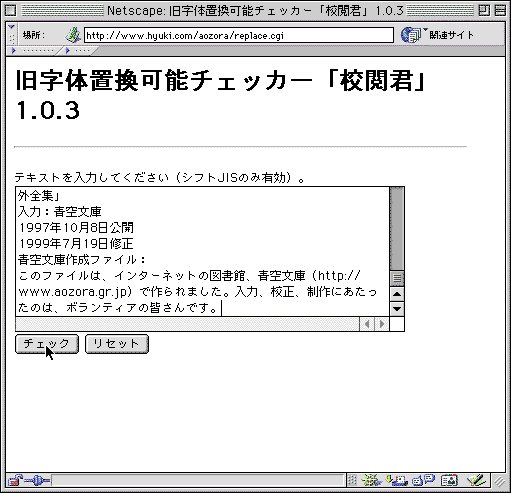
Task: Click the line ending ボランティアの皆さんです。
Action: (x=118, y=307)
